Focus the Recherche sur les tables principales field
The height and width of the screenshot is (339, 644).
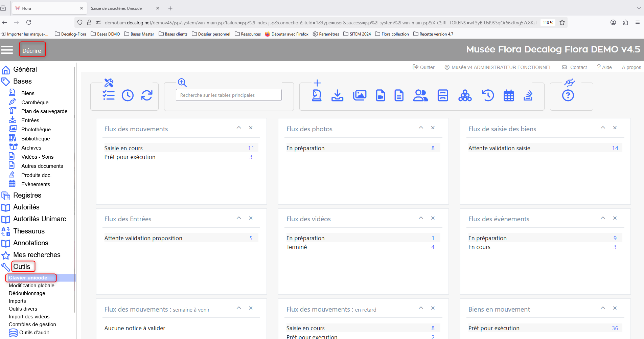229,95
